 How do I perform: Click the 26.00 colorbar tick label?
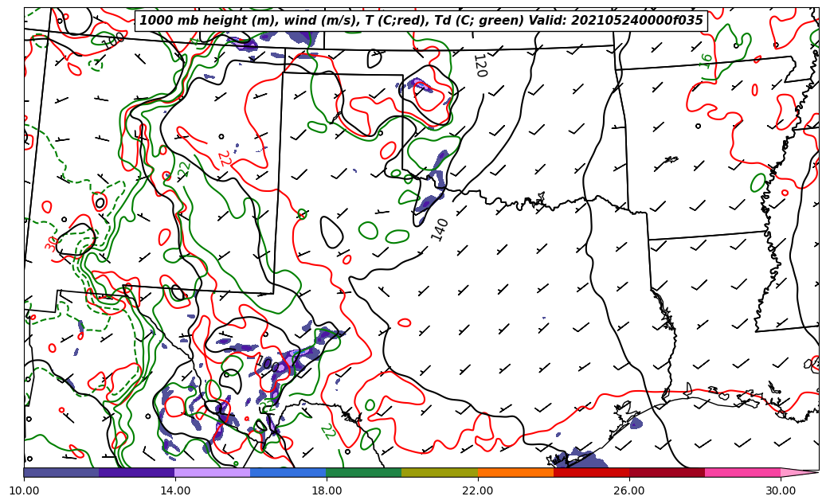(x=628, y=490)
